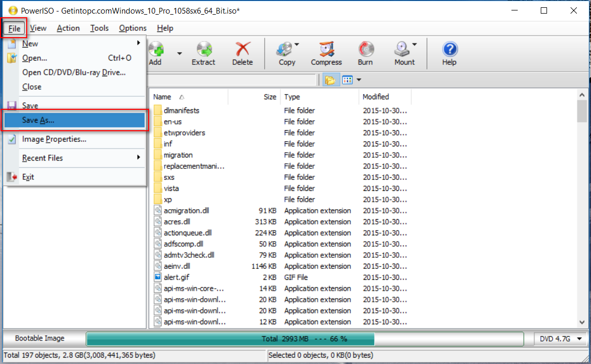
Task: Open the Help menu
Action: click(x=165, y=28)
